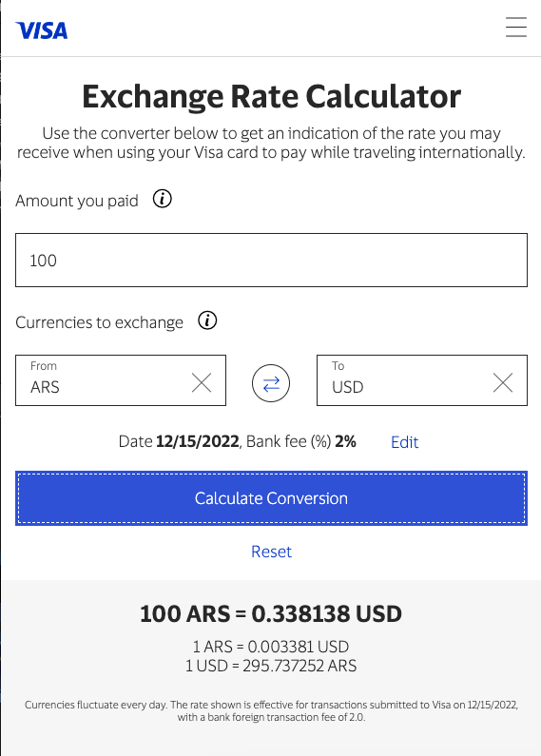The width and height of the screenshot is (541, 756).
Task: Edit the date and bank fee
Action: pyautogui.click(x=404, y=442)
